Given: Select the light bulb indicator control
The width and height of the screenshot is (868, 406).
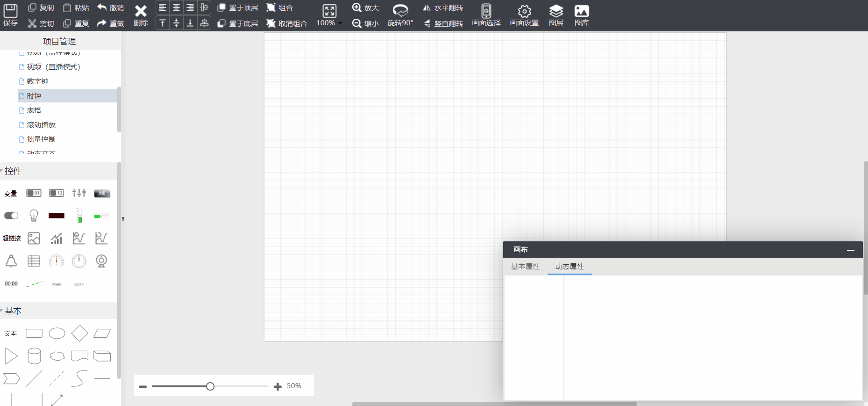Looking at the screenshot, I should (34, 216).
